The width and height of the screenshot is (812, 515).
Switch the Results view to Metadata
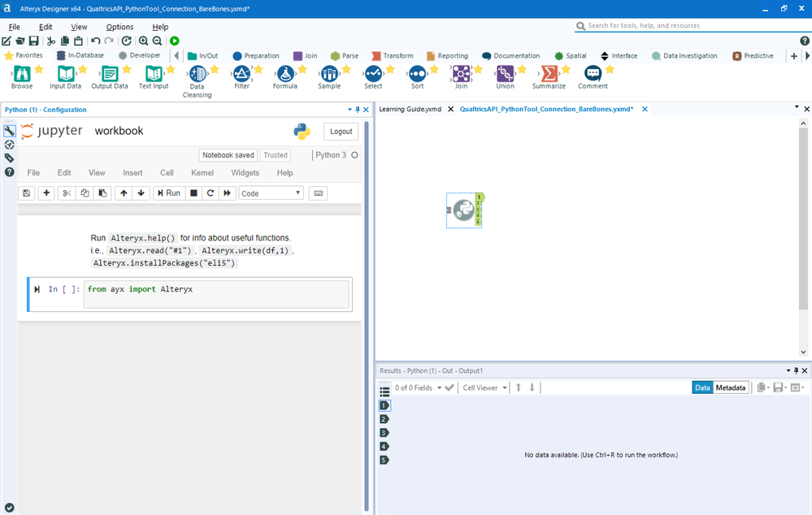pos(731,387)
